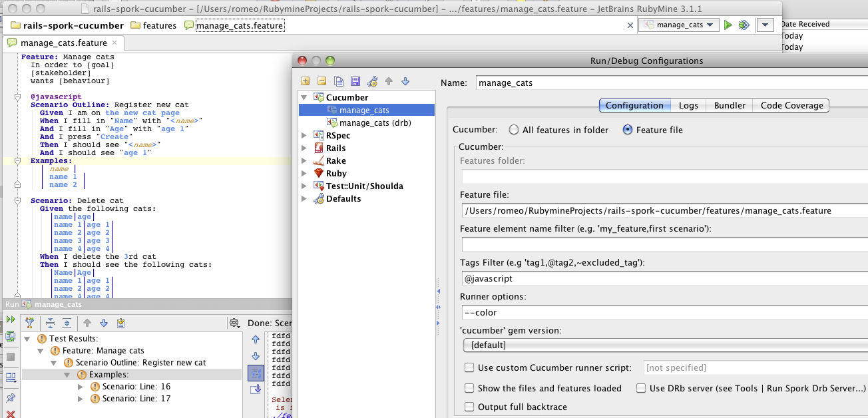
Task: Click features folder in navigation bar
Action: click(154, 25)
